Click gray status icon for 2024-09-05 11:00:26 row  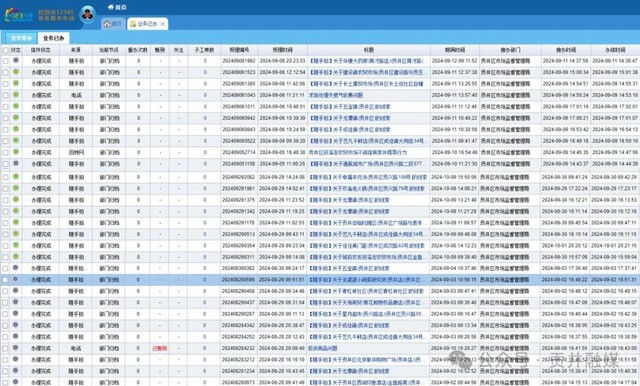(16, 163)
